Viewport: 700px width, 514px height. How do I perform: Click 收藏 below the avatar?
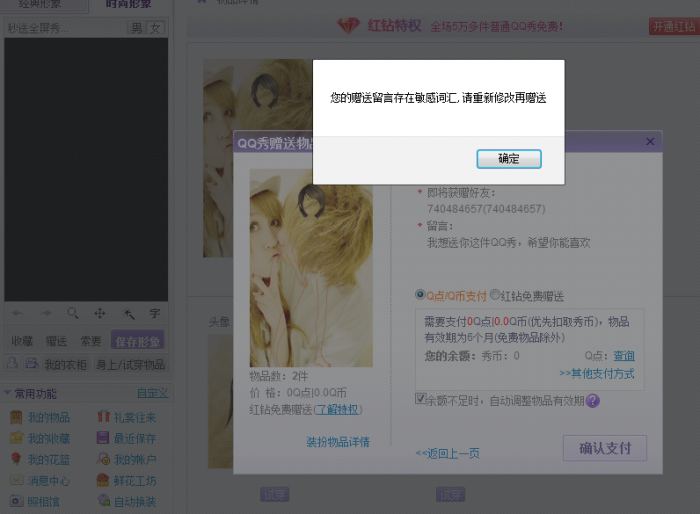pos(22,341)
